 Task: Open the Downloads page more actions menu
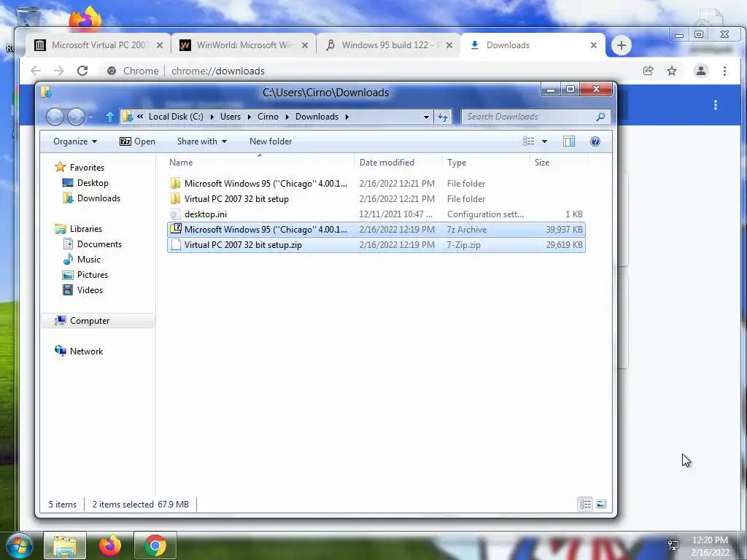(716, 105)
